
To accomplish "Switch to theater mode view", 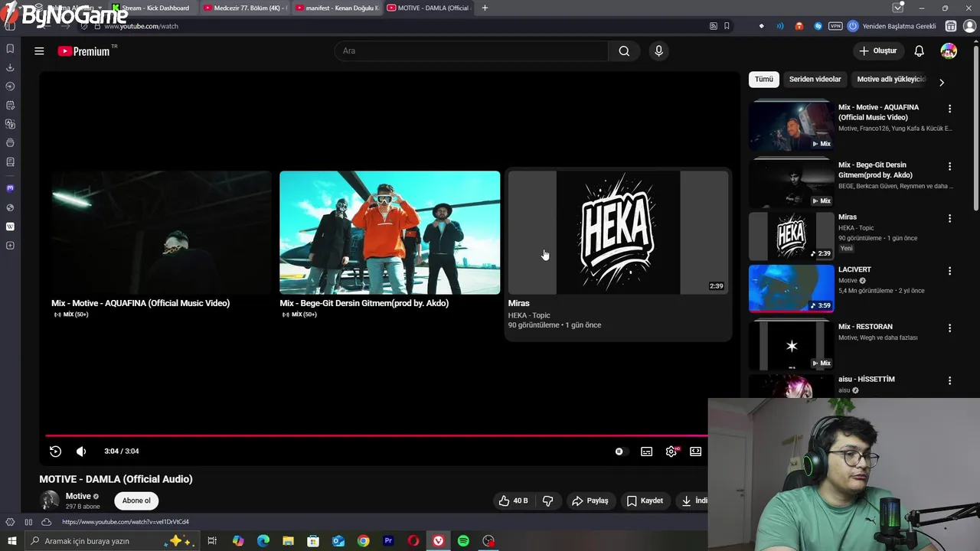I will pos(696,452).
